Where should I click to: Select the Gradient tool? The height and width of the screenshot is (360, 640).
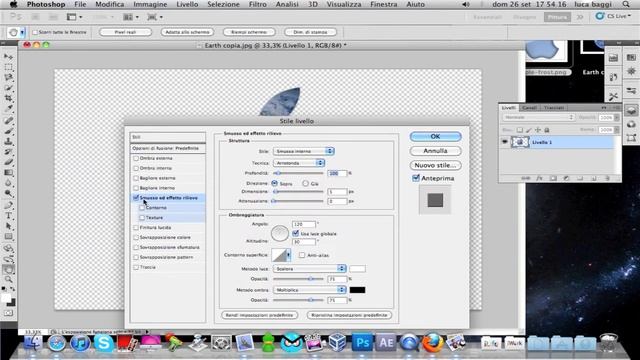click(x=8, y=173)
